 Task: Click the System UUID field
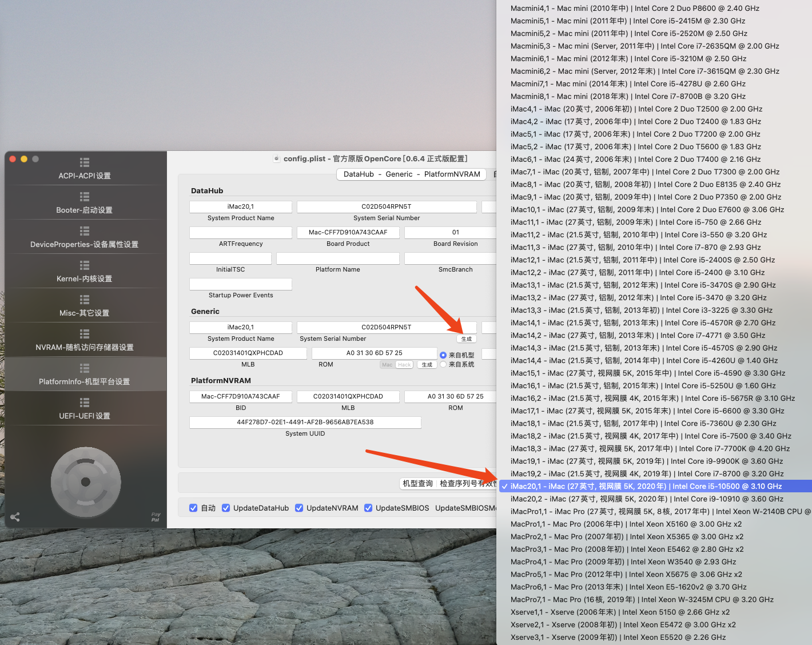coord(305,422)
